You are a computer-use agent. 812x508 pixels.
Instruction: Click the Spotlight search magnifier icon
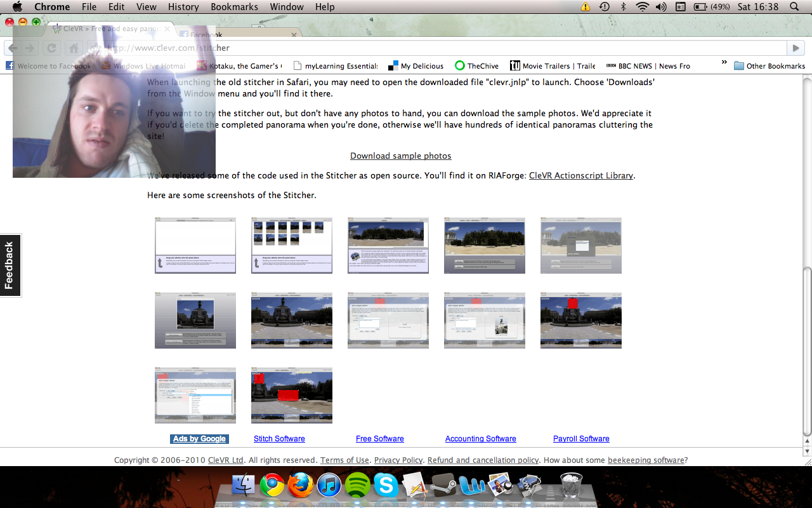[x=794, y=7]
